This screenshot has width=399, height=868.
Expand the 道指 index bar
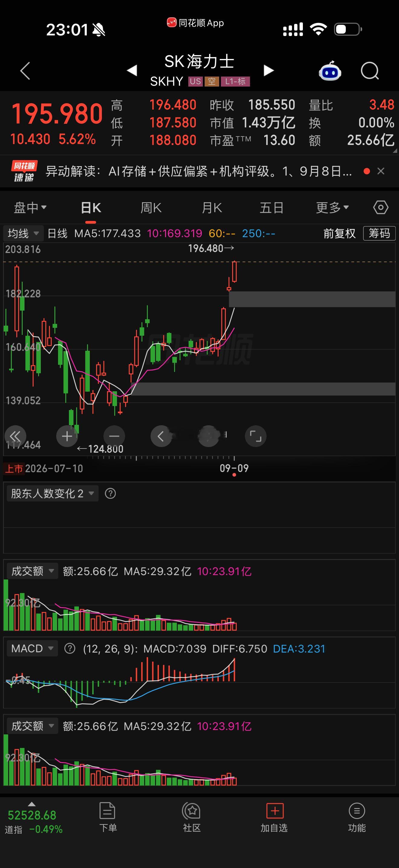click(32, 804)
